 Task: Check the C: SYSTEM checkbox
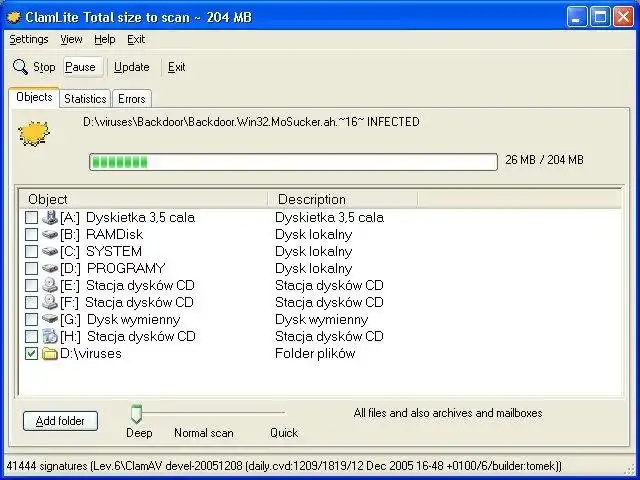point(31,251)
